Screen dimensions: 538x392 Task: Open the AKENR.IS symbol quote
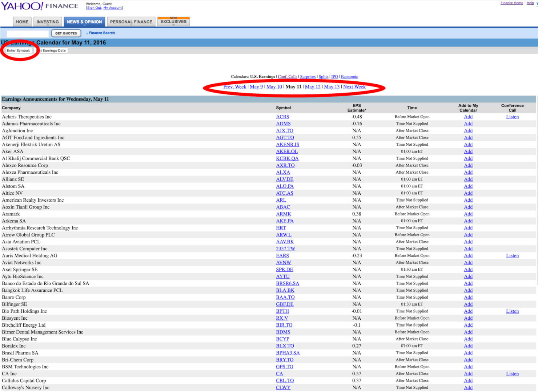[x=288, y=145]
